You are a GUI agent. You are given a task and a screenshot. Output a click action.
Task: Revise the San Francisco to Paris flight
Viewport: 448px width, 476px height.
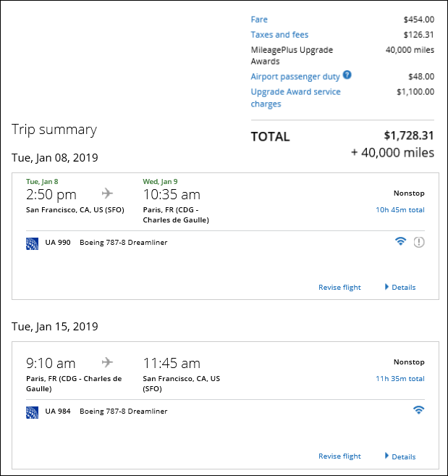pos(339,287)
